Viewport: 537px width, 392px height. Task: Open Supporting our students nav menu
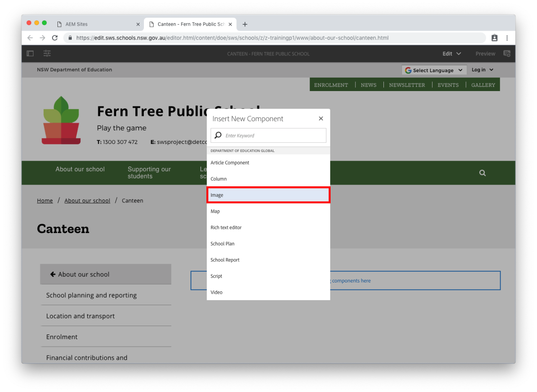click(x=149, y=172)
